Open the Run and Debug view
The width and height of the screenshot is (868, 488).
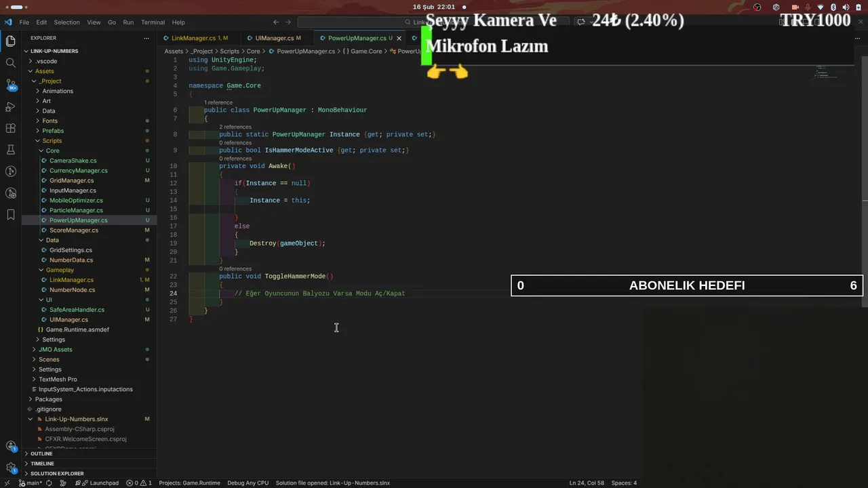click(x=10, y=106)
